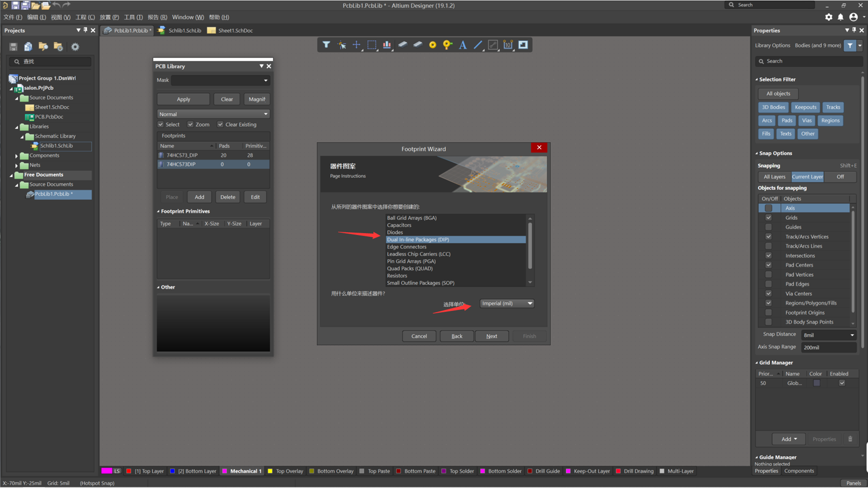Select the snap-to-objects cursor tool
868x488 pixels.
341,45
